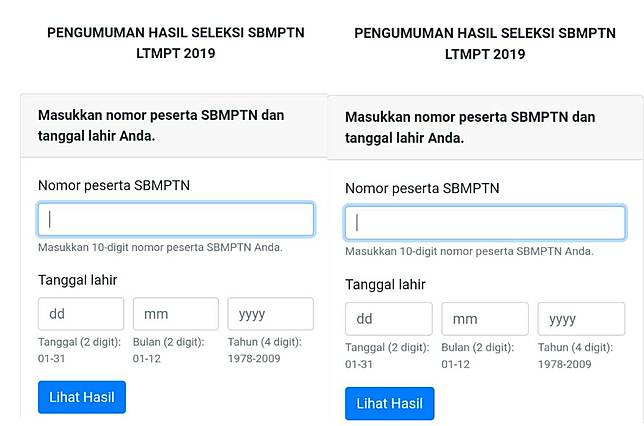This screenshot has width=644, height=426.
Task: Click the right Tanggal lahir label
Action: (386, 285)
